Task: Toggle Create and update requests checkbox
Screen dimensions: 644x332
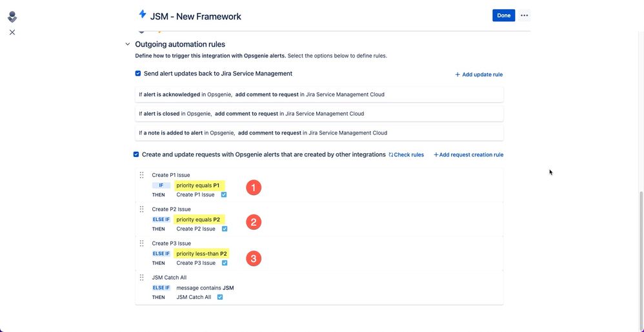Action: 136,154
